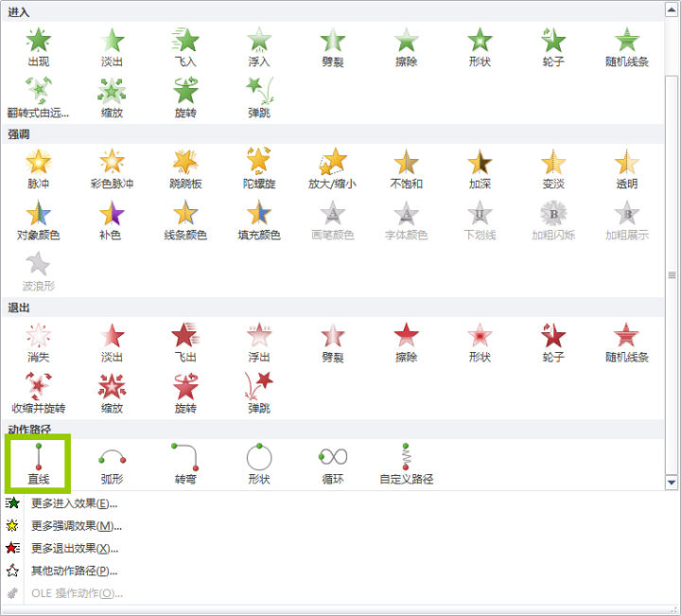Click gallery scrollbar down arrow

pyautogui.click(x=672, y=482)
